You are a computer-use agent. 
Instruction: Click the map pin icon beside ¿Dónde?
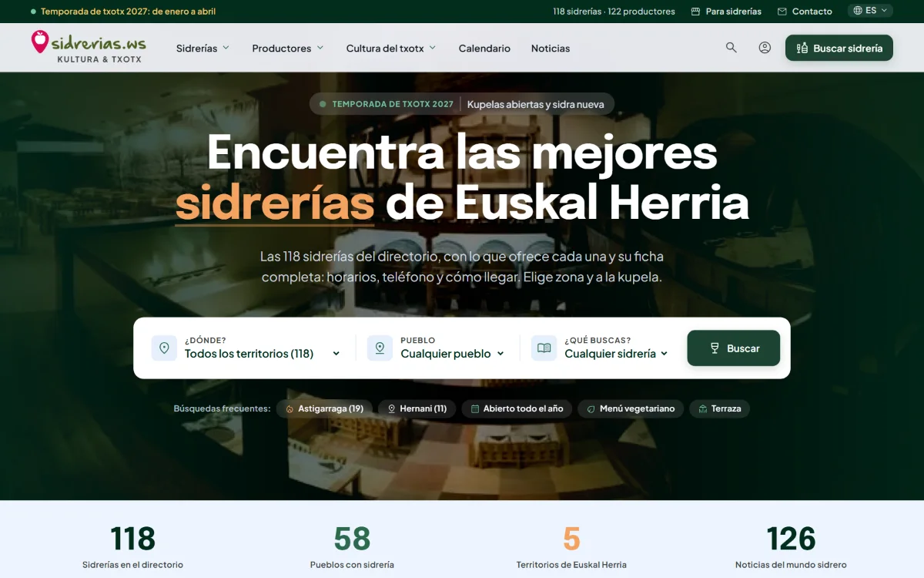coord(164,348)
